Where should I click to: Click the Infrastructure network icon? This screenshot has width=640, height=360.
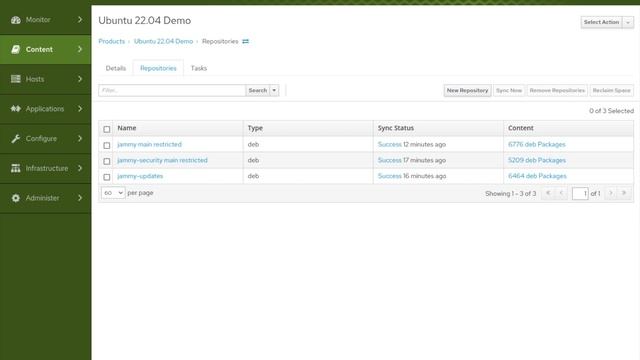point(16,168)
